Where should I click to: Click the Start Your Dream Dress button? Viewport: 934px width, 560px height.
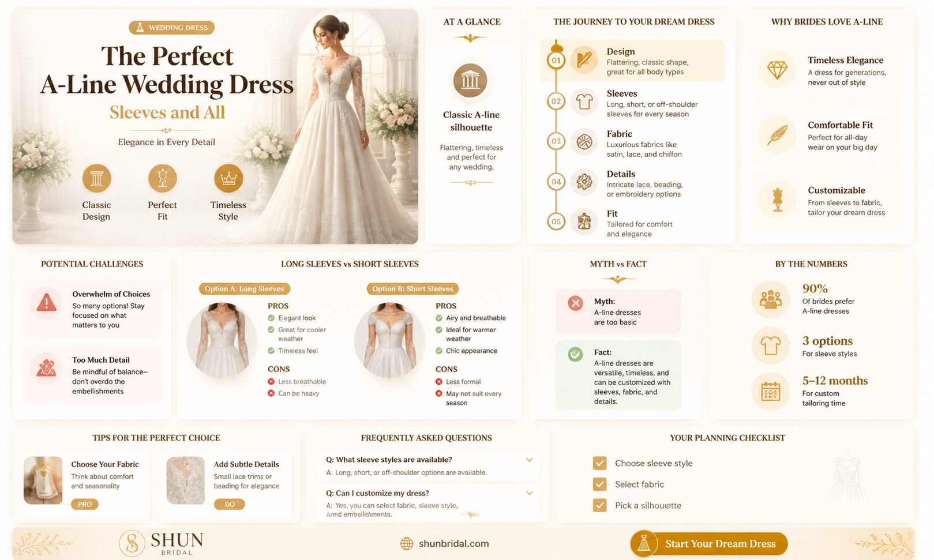(x=709, y=544)
